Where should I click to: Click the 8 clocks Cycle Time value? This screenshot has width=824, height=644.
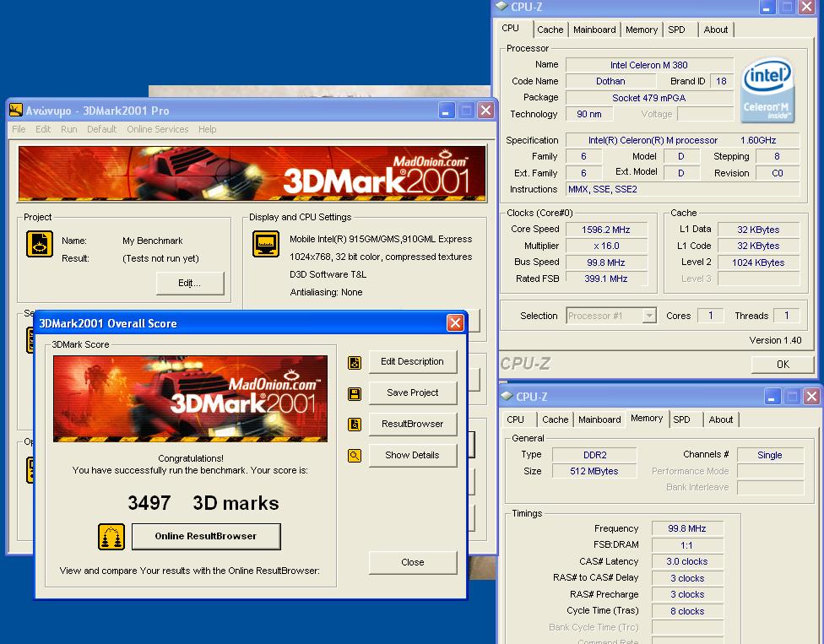(x=687, y=611)
